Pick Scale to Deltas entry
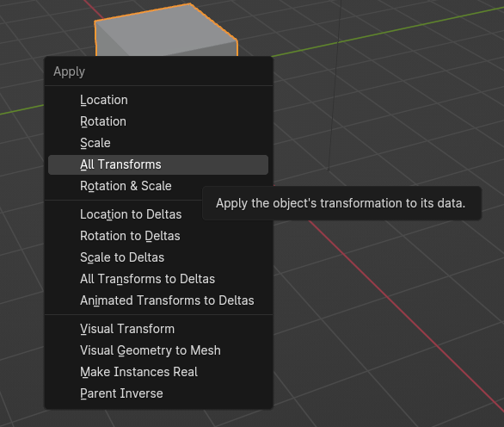The image size is (504, 427). pyautogui.click(x=158, y=257)
